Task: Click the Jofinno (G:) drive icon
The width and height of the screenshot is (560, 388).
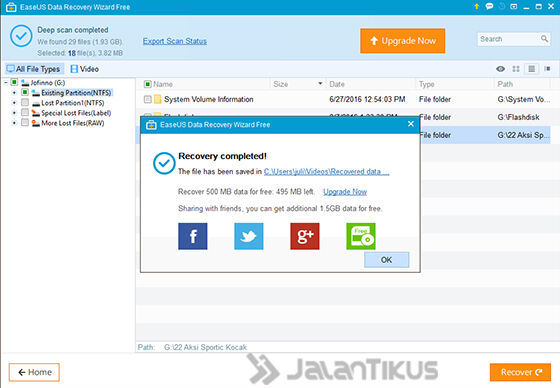Action: 25,83
